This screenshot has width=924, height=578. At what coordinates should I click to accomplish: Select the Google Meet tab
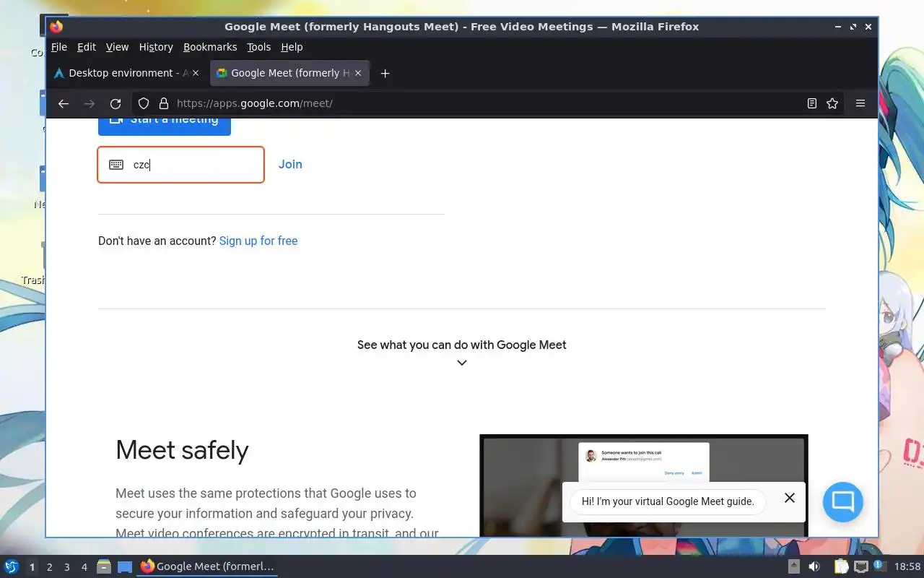(x=289, y=73)
